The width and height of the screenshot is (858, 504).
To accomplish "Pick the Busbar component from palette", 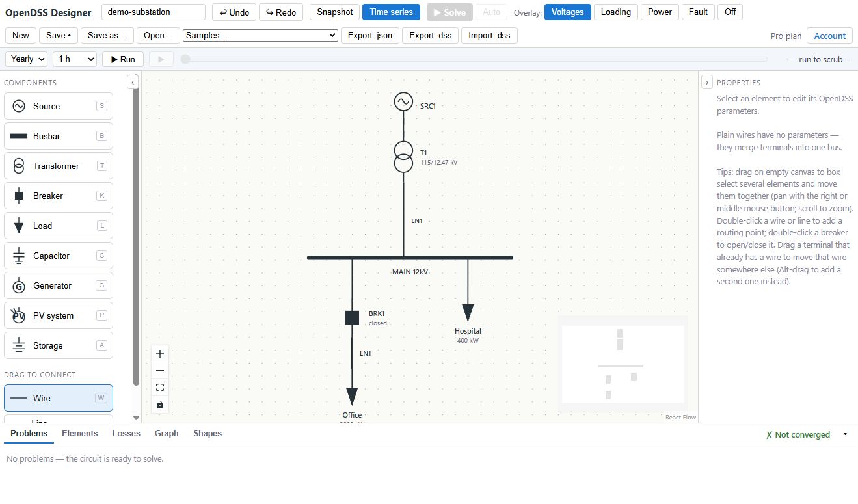I will point(59,136).
